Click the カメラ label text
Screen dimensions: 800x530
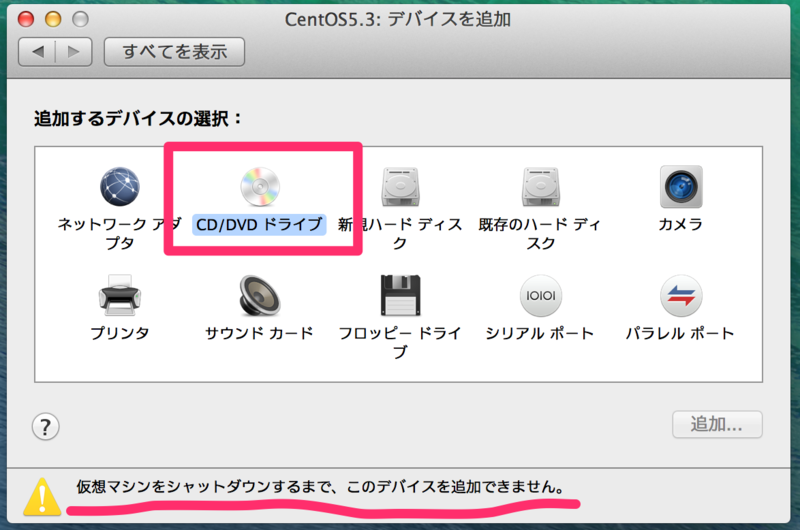(x=681, y=224)
